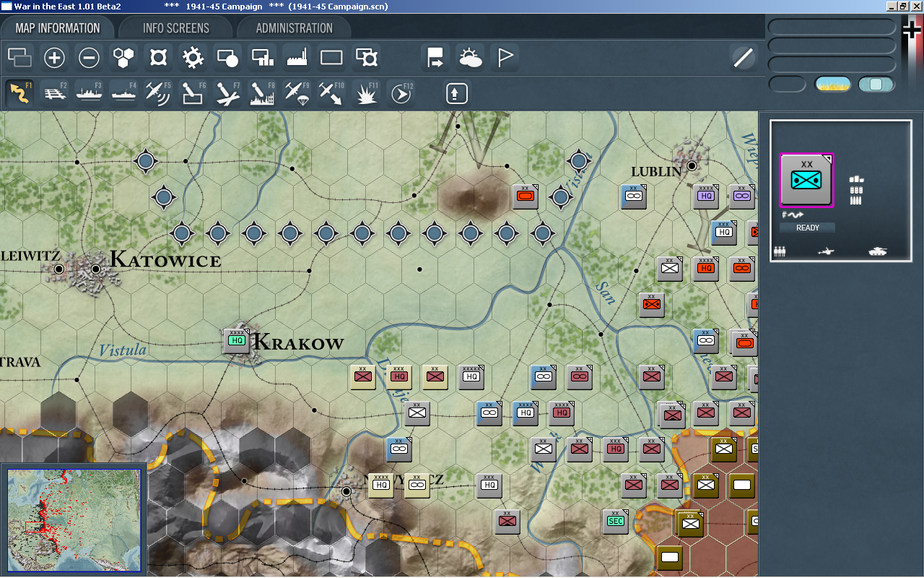Select the F8 bomb city mode

262,93
